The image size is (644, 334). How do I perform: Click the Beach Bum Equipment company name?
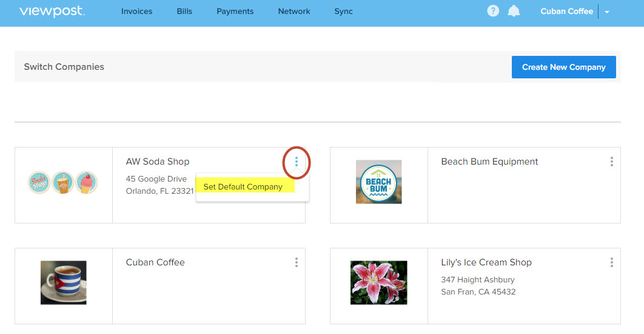tap(489, 162)
